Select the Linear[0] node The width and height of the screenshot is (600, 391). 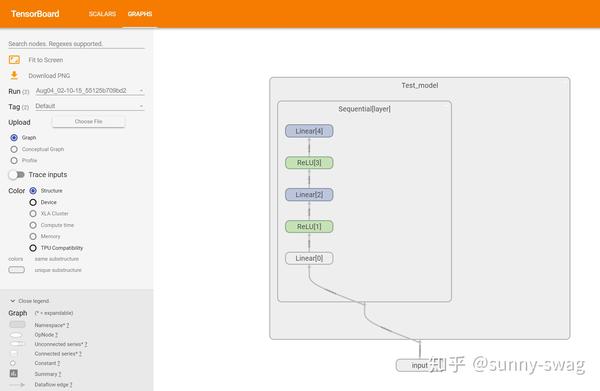(309, 258)
